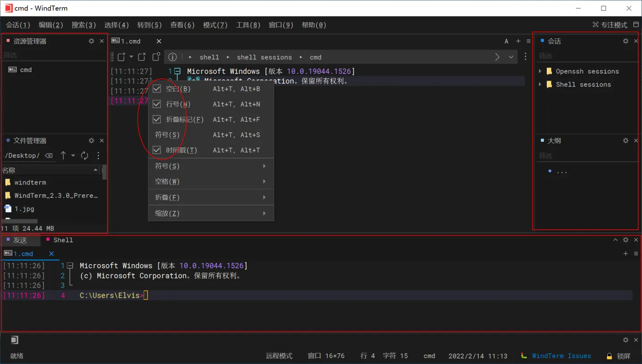Image resolution: width=642 pixels, height=364 pixels.
Task: Open the 帮助(0) menu
Action: (314, 25)
